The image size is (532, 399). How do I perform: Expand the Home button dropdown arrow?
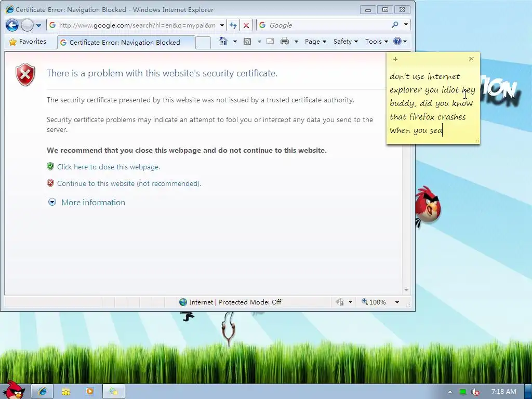(x=235, y=42)
